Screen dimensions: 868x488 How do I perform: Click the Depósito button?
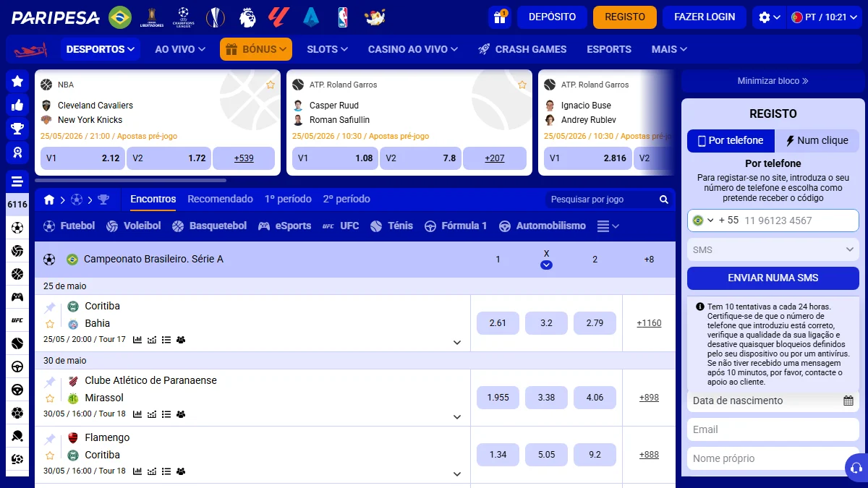[x=552, y=17]
